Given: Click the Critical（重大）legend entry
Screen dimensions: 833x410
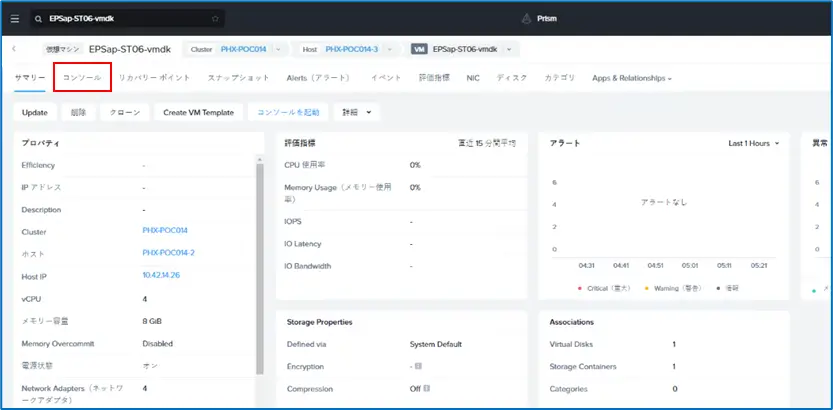Looking at the screenshot, I should pos(605,288).
